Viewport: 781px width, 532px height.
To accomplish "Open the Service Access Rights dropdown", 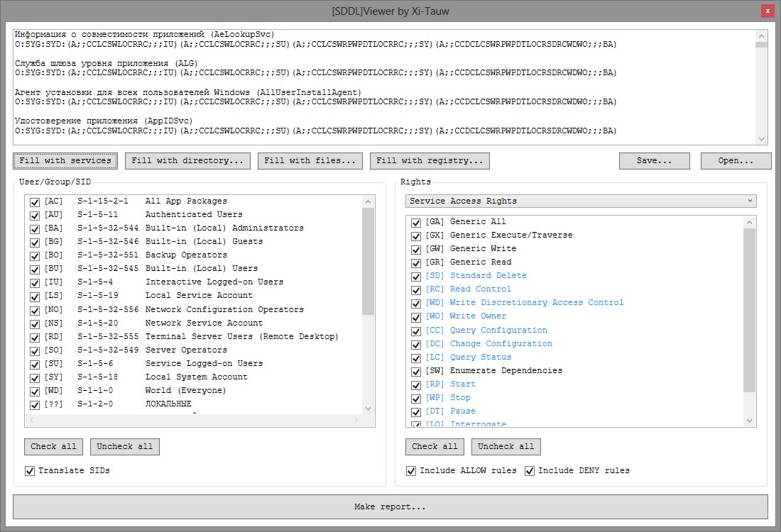I will click(x=581, y=201).
